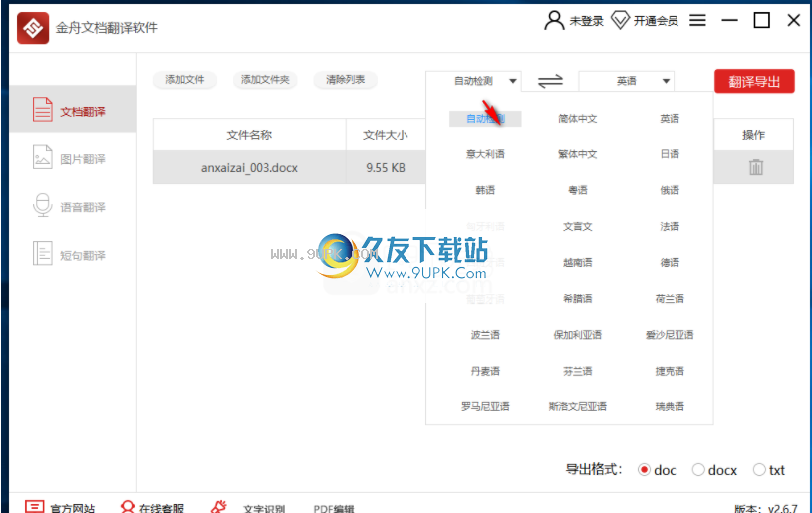Screen dimensions: 812x513
Task: Choose 韩语 in language list
Action: [485, 190]
